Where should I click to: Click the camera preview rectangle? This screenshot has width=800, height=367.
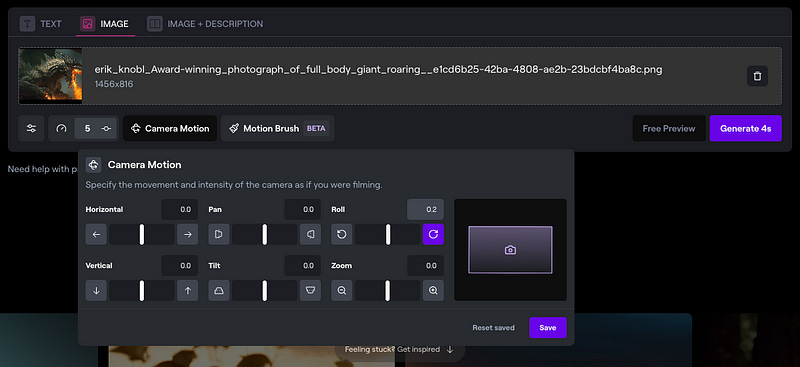pyautogui.click(x=510, y=250)
